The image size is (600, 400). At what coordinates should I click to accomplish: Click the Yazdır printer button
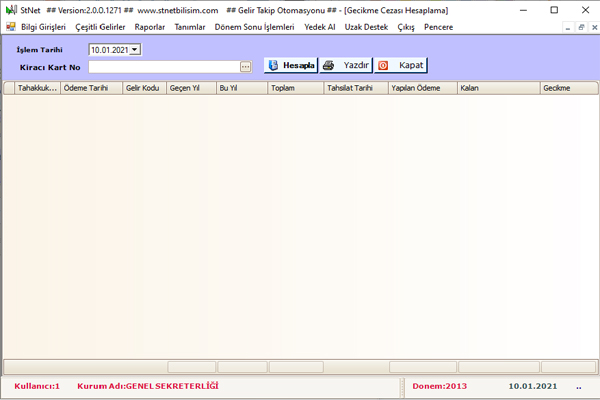[346, 65]
